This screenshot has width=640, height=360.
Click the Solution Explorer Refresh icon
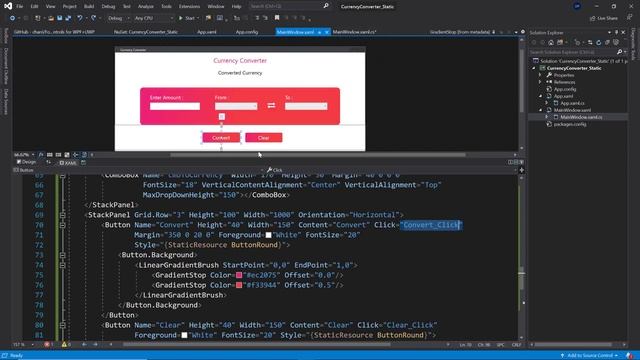[598, 42]
